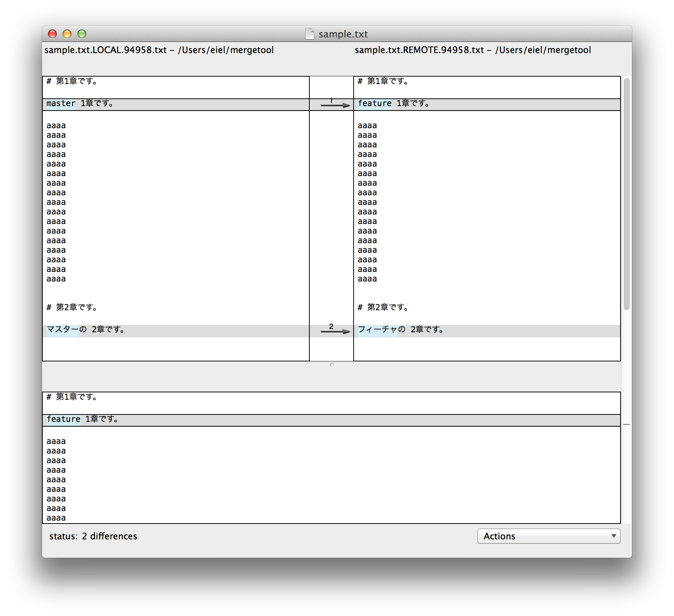Click the sample.txt document icon in title bar
Viewport: 674px width, 616px height.
pyautogui.click(x=310, y=34)
